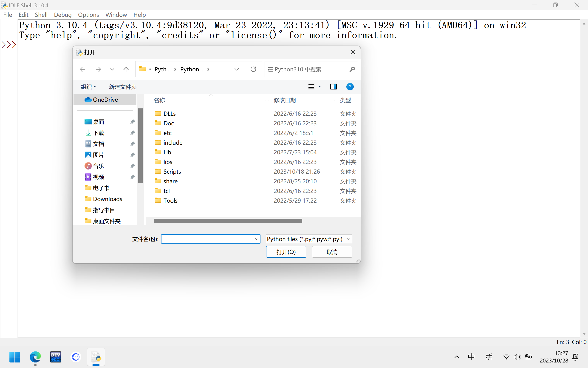The width and height of the screenshot is (588, 368).
Task: Go up one folder level
Action: pos(126,69)
